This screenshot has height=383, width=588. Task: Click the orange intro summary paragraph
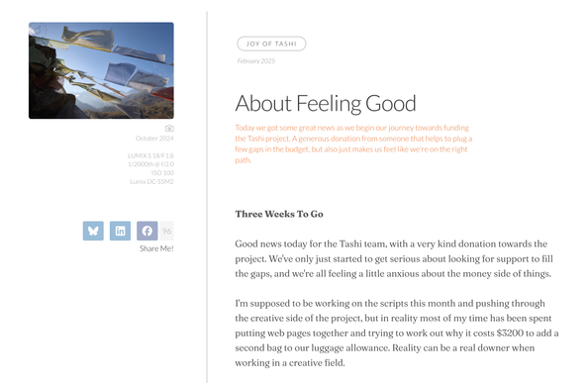pos(353,144)
